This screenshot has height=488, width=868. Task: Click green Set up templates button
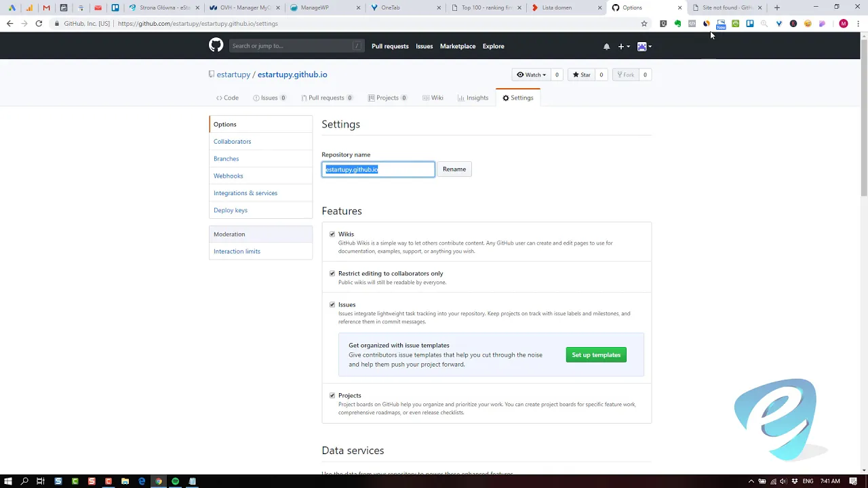coord(595,355)
